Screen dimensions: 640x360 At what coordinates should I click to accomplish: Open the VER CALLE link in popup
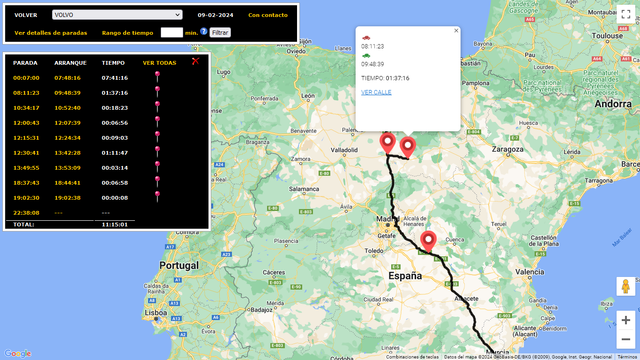click(376, 92)
